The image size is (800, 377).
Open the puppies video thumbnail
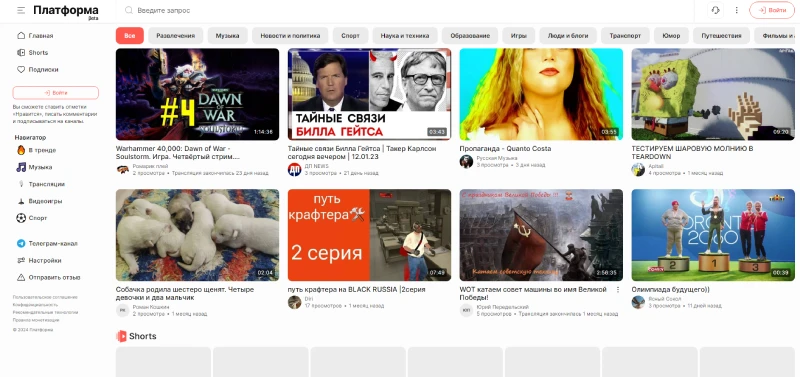(x=197, y=235)
